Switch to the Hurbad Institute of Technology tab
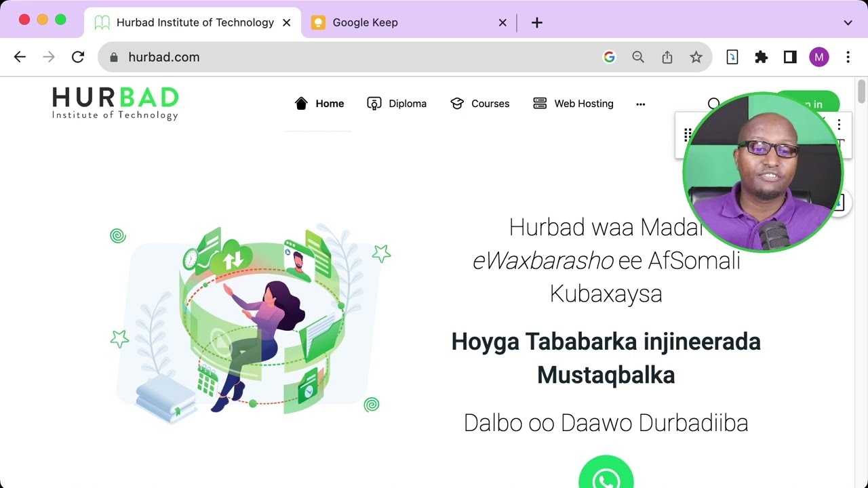Screen dimensions: 868x488 (193, 22)
